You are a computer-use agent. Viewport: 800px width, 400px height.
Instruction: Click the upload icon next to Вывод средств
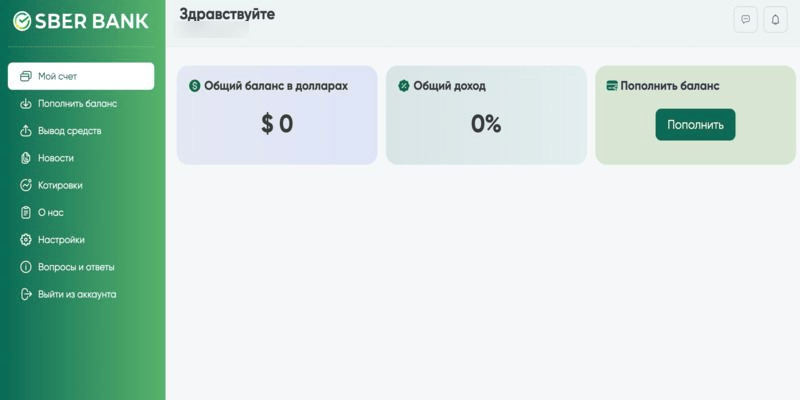point(26,131)
